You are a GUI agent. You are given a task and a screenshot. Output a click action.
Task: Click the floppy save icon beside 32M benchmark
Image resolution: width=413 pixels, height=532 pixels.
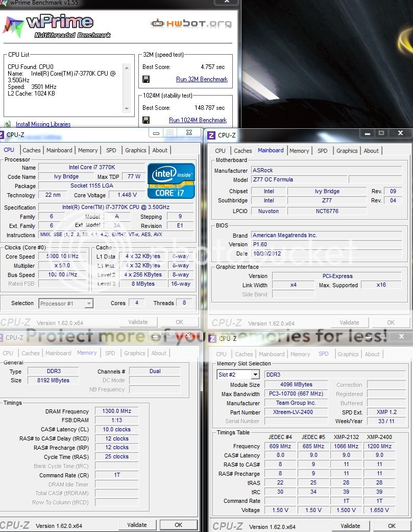[147, 79]
